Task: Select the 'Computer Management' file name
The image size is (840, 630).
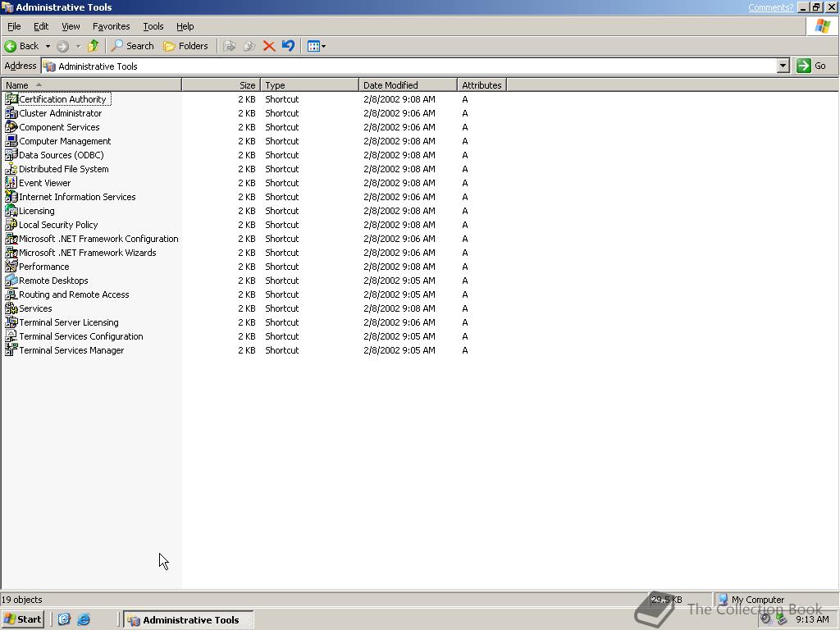Action: tap(65, 141)
